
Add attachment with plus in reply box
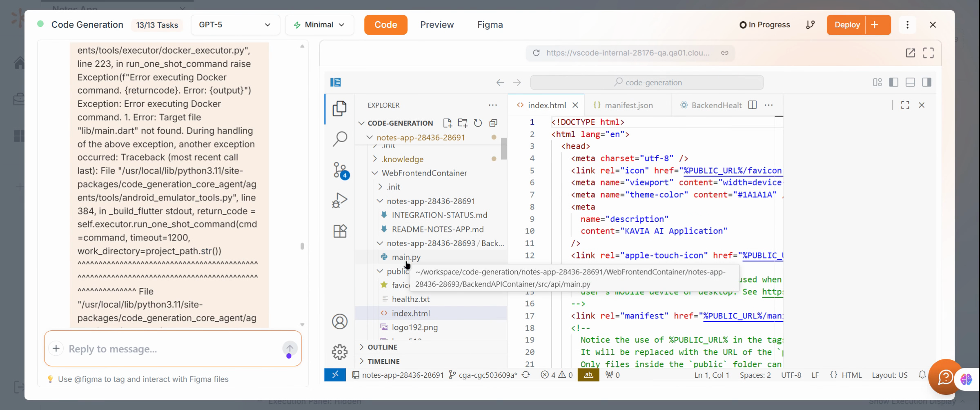[56, 348]
